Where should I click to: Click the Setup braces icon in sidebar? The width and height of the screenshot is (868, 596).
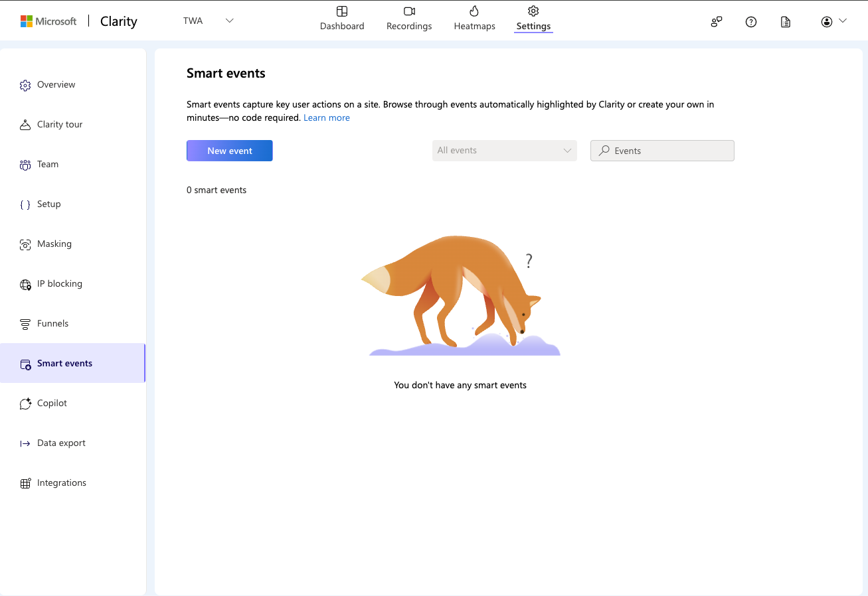[x=25, y=204]
